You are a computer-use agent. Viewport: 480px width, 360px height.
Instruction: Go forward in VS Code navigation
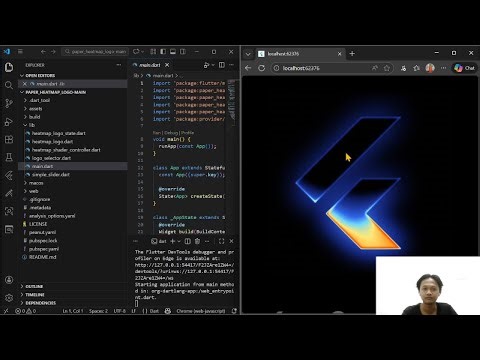tap(53, 52)
